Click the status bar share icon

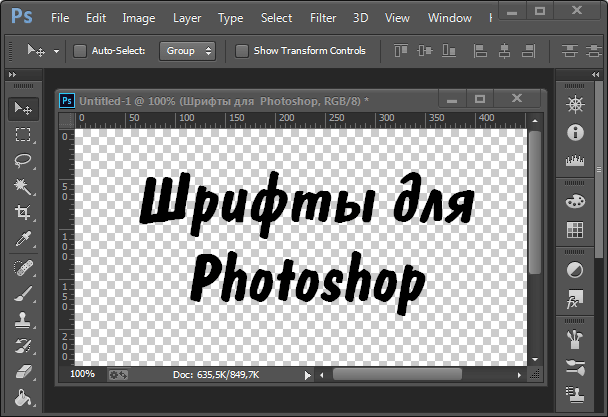click(x=118, y=375)
